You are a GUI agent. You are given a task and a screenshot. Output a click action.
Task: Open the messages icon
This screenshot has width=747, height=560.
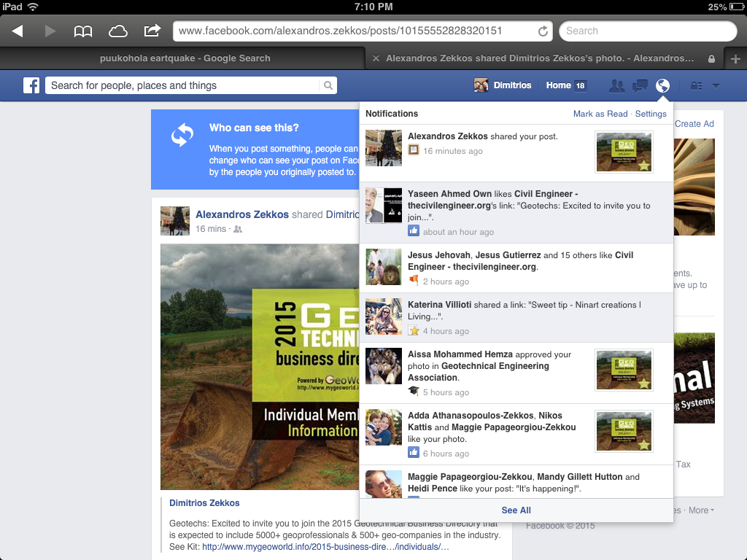pyautogui.click(x=640, y=86)
